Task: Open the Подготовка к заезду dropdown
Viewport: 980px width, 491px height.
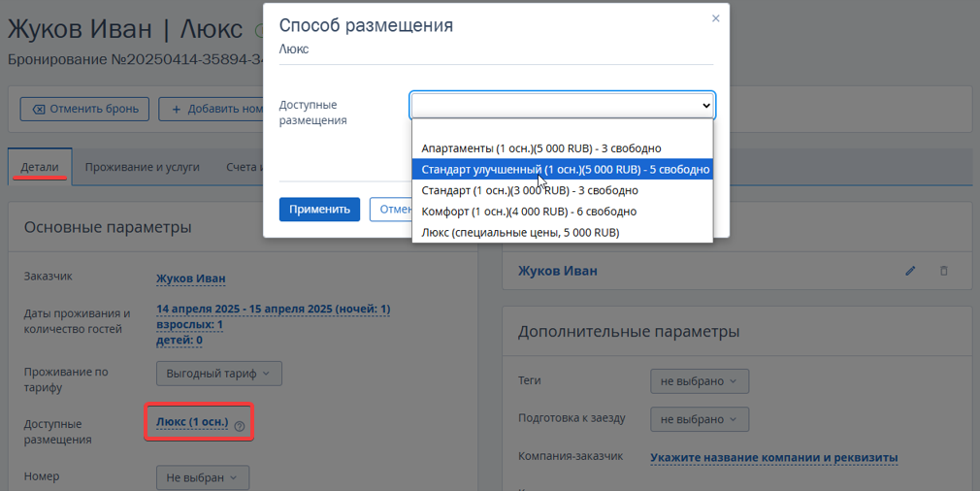Action: pos(700,419)
